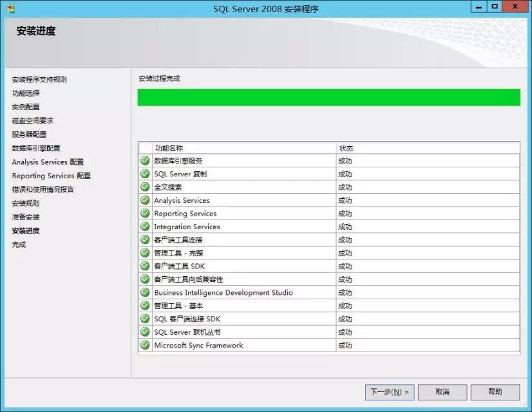
Task: Click the 客户端工具连接 feature name
Action: (x=178, y=239)
